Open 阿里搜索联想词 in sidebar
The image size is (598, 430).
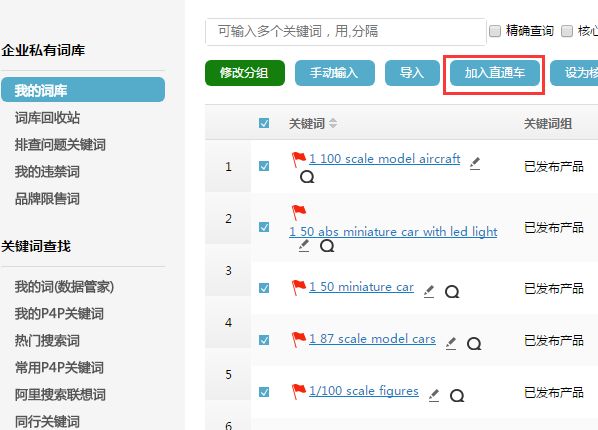tap(60, 395)
